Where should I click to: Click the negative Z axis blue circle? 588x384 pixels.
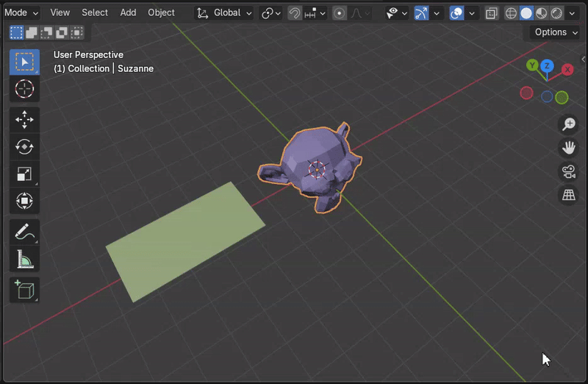pos(547,96)
